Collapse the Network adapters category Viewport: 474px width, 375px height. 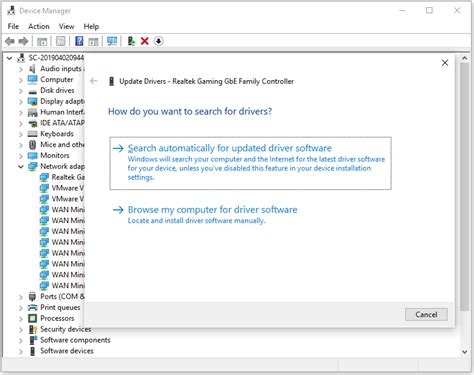coord(21,167)
